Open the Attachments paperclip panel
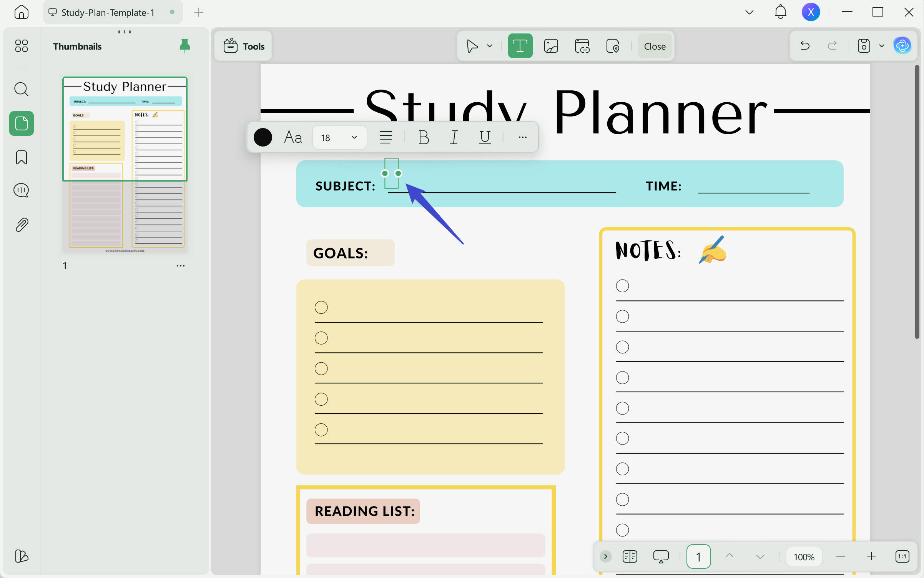This screenshot has height=578, width=924. click(x=22, y=225)
